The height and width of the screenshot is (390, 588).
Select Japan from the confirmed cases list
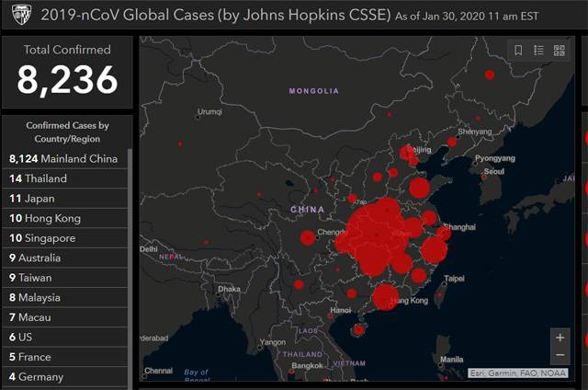coord(63,198)
